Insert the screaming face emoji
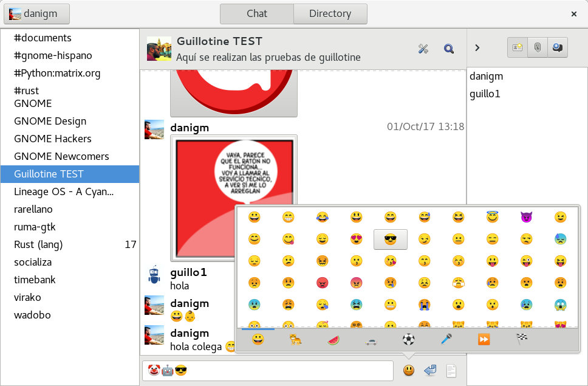Screen dimensions: 588x386 [560, 305]
